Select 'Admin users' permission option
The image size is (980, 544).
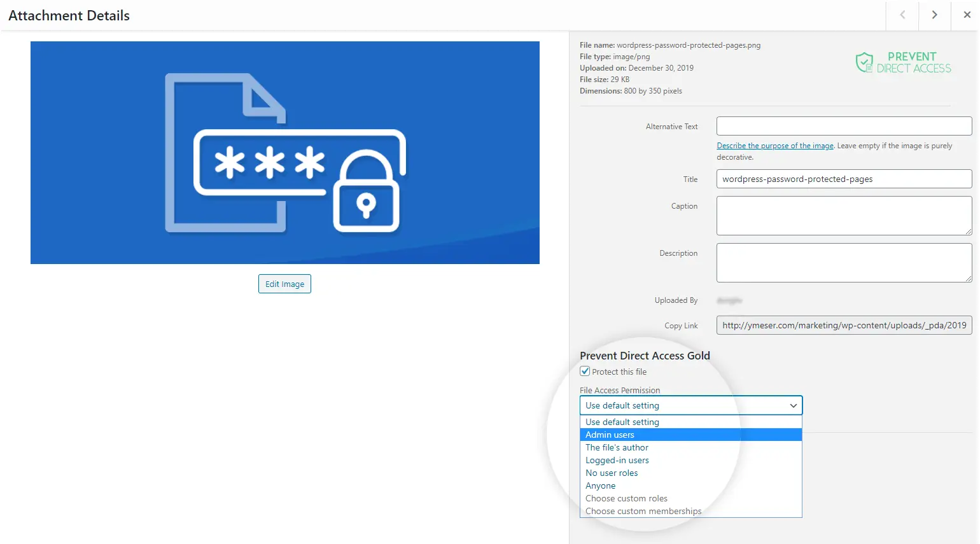pos(691,435)
